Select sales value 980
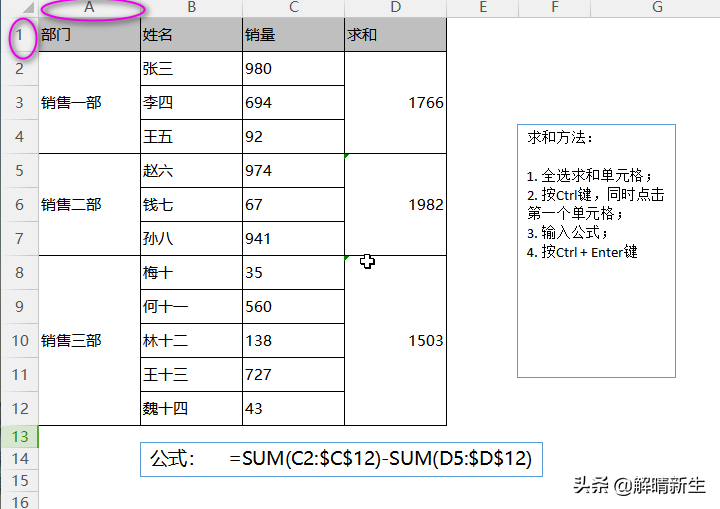 (x=293, y=68)
